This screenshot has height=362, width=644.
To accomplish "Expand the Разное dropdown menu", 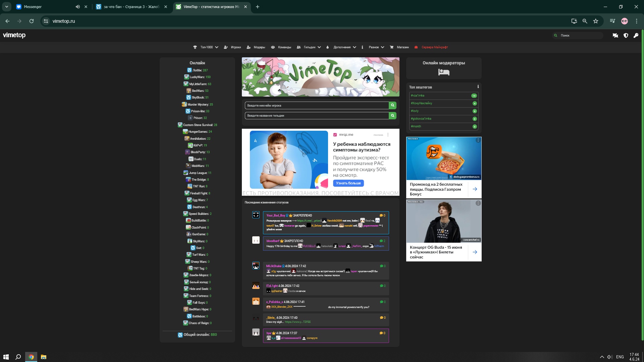I will (376, 47).
